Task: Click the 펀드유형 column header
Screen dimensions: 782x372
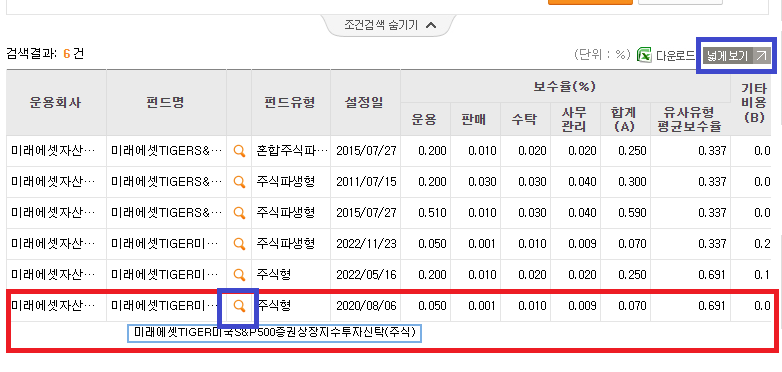Action: tap(290, 103)
